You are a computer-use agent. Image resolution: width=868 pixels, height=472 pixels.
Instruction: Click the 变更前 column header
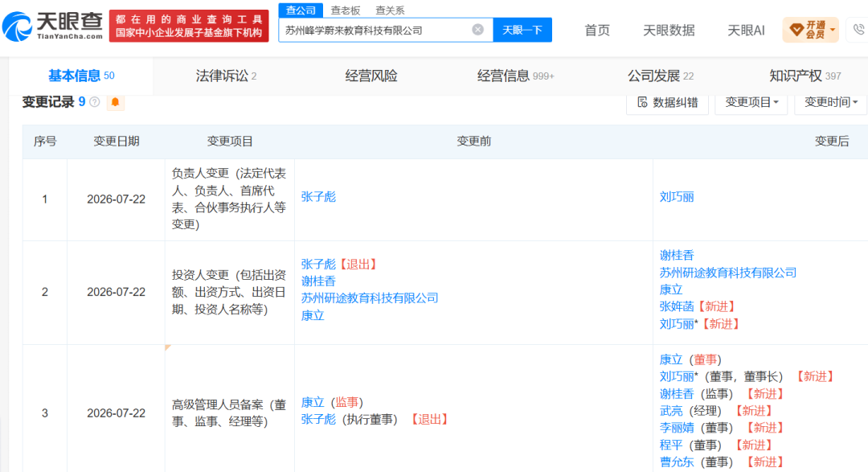(474, 142)
